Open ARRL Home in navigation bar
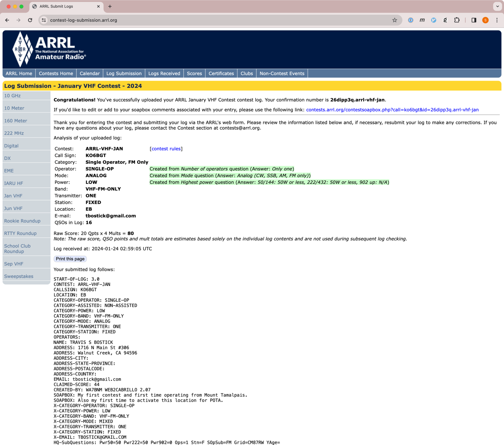This screenshot has height=445, width=504. point(19,73)
